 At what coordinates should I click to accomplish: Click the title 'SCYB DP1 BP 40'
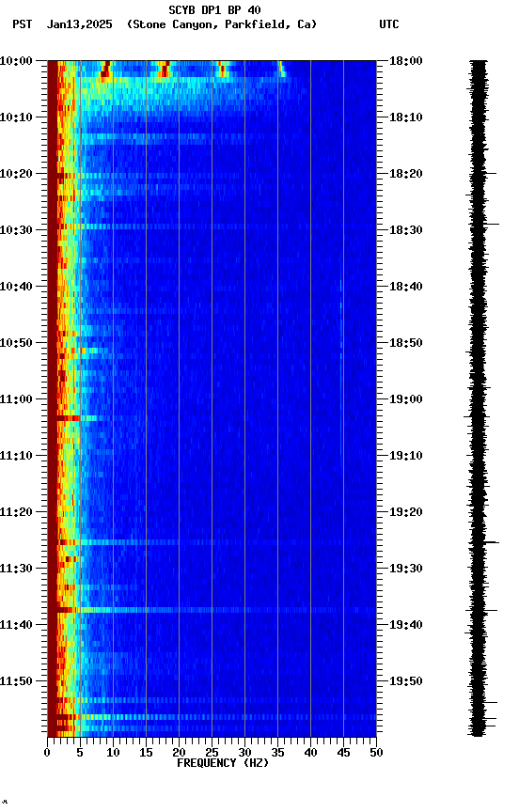click(214, 9)
